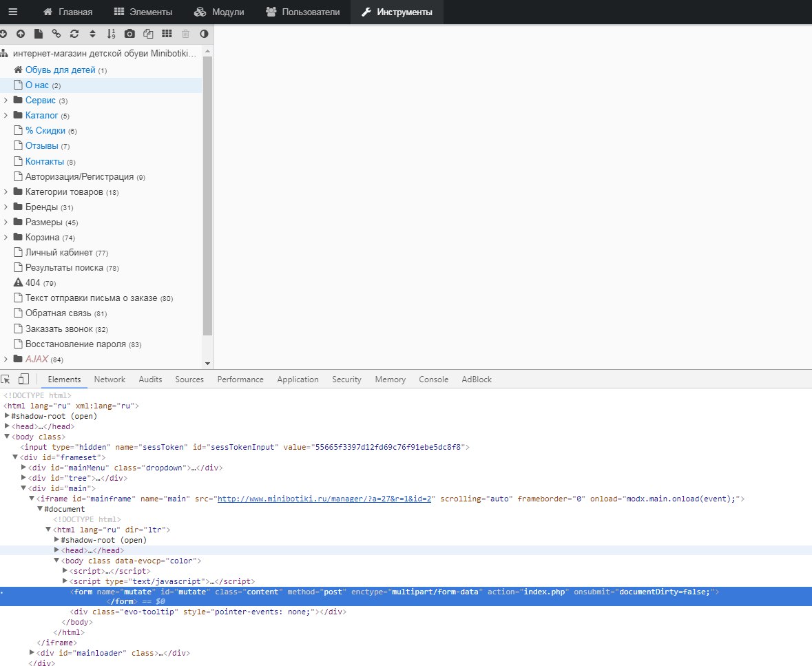Follow the iframe src minibotiki.ru link
The width and height of the screenshot is (812, 666).
324,499
